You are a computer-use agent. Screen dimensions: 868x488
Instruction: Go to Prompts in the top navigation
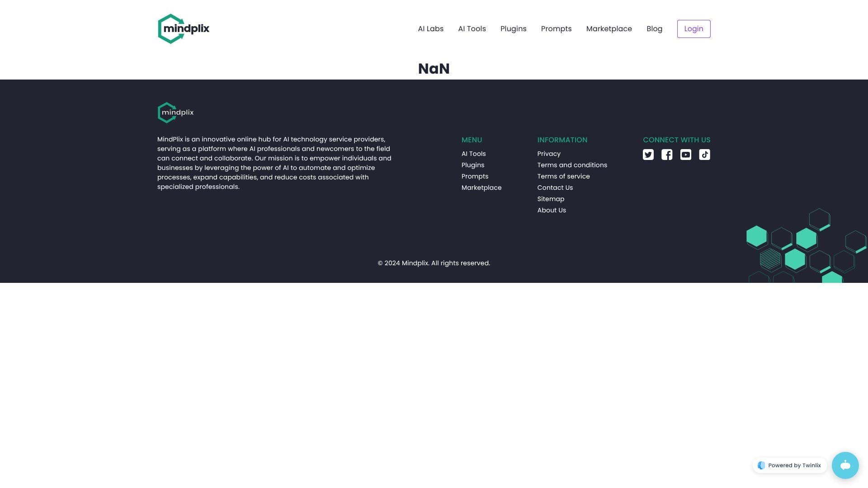(x=556, y=29)
